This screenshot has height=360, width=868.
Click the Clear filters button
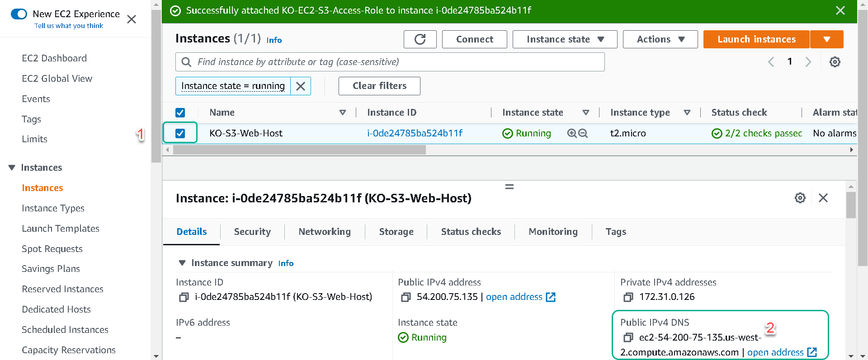tap(379, 86)
